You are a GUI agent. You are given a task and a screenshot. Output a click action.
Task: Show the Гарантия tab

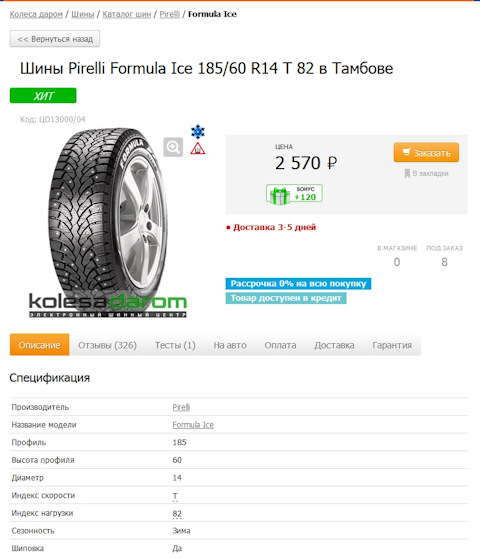pos(392,345)
